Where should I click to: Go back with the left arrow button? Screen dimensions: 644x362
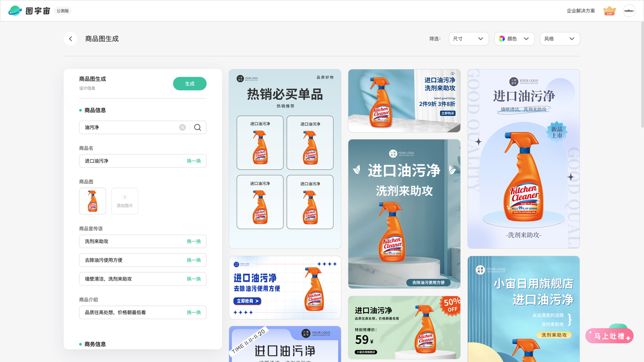(70, 39)
